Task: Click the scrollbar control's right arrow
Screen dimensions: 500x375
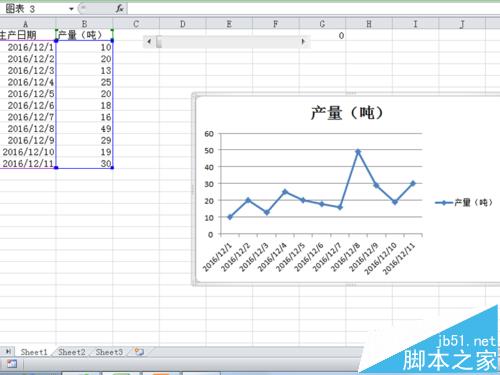Action: [x=303, y=42]
